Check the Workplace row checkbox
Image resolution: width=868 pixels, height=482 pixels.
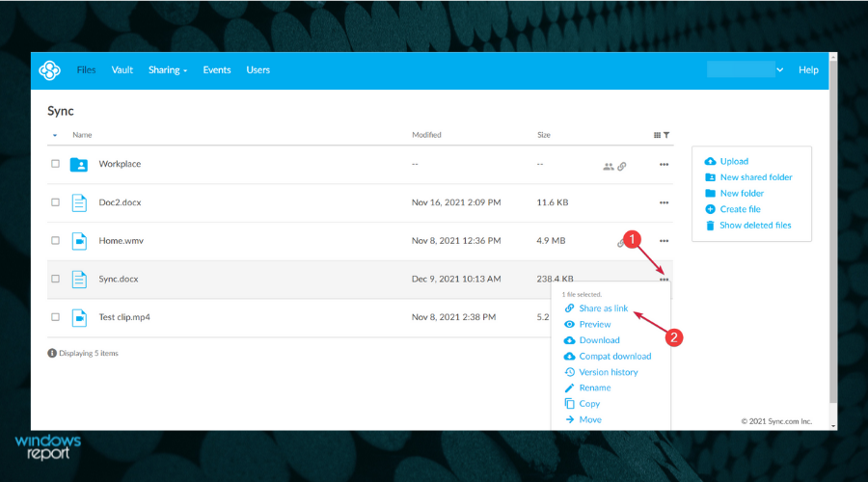55,164
